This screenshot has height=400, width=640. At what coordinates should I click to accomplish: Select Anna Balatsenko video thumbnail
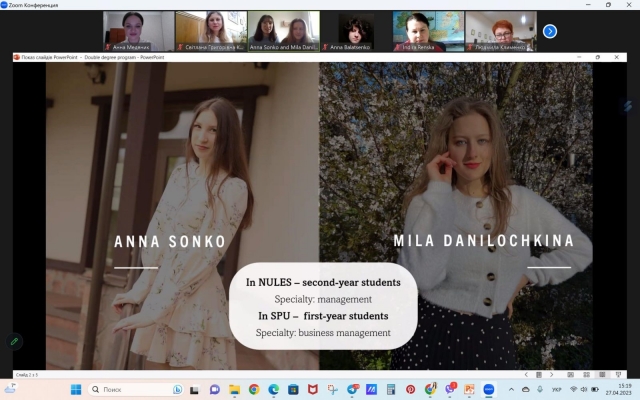[x=356, y=31]
